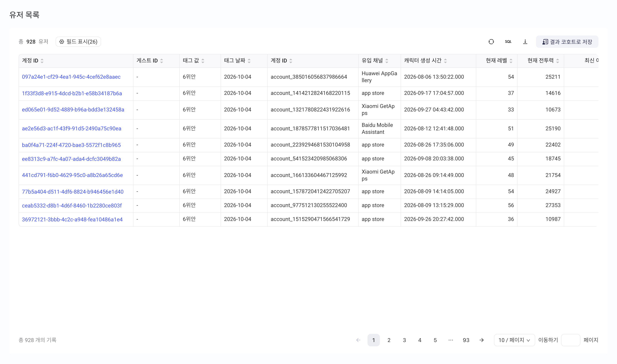Open user 1f33f3d8-e915-4dcd-b2b1-e58b34187b6a
This screenshot has width=617, height=364.
coord(72,94)
